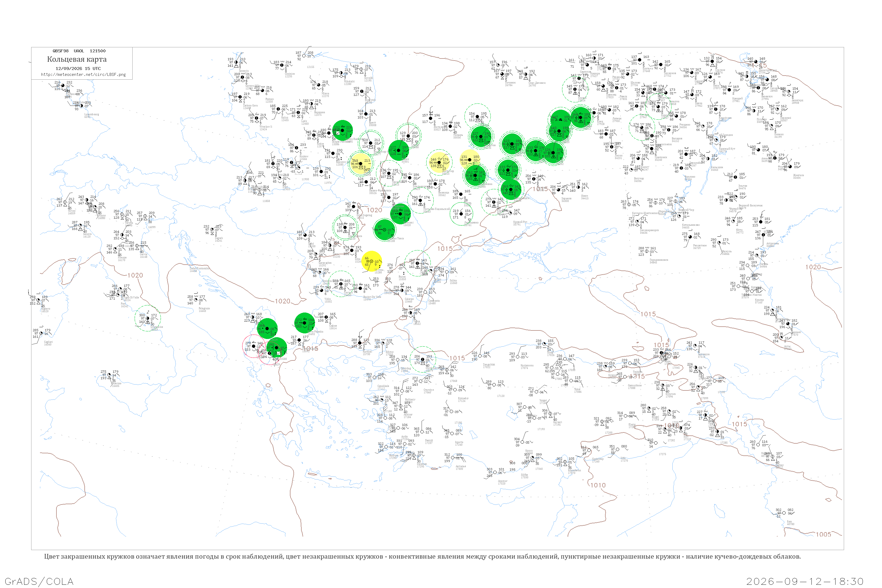Click the dashed circle at Могилёв-Подольский station
The height and width of the screenshot is (588, 882).
[x=420, y=200]
